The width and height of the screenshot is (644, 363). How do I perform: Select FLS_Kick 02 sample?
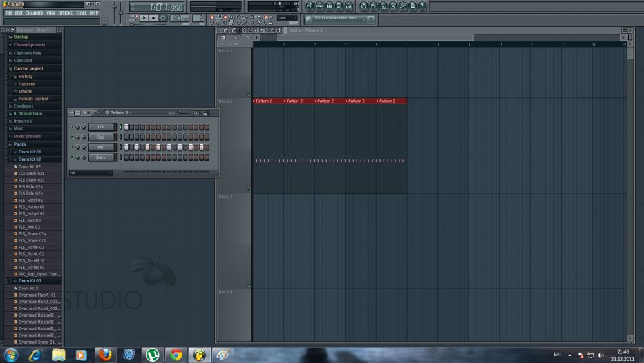[29, 221]
